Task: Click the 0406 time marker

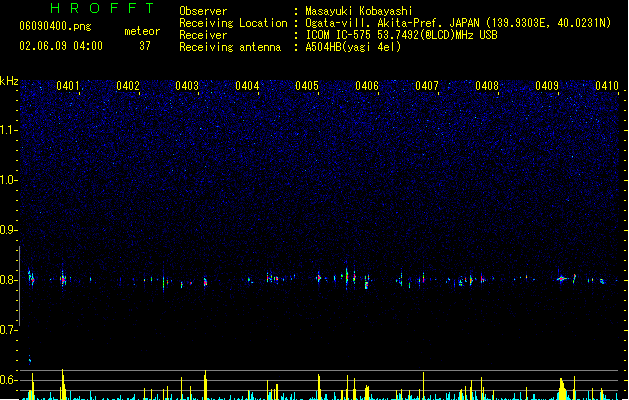Action: click(367, 86)
